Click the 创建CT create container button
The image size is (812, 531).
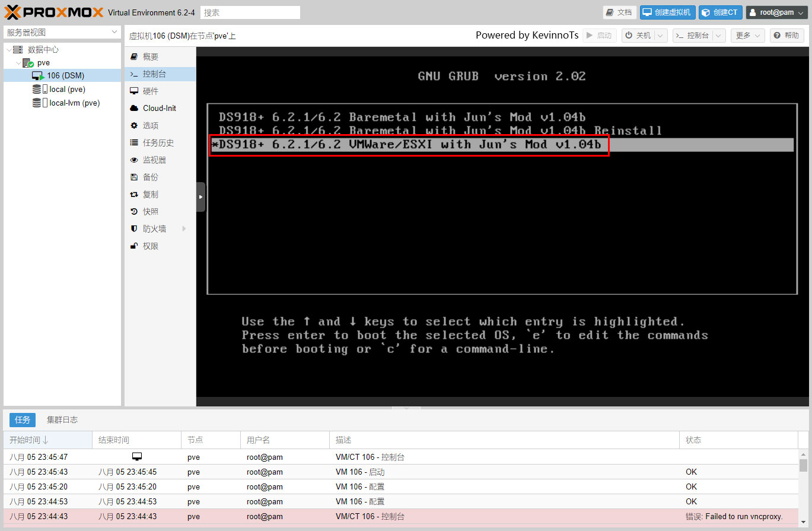click(x=720, y=12)
